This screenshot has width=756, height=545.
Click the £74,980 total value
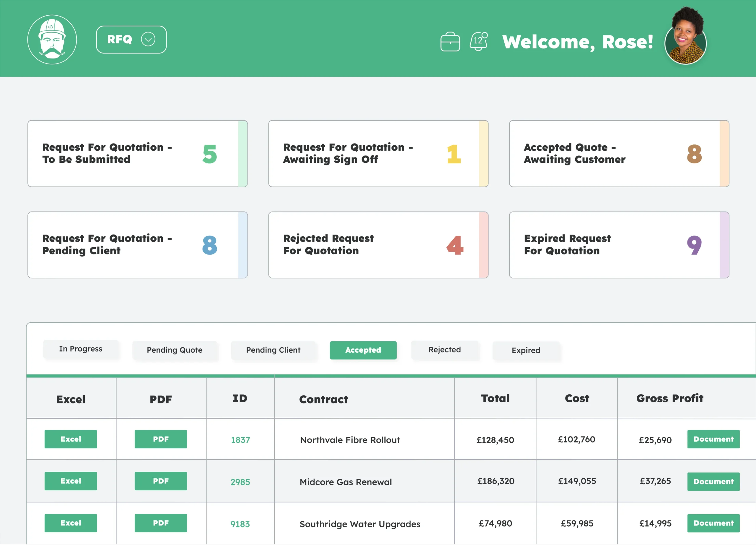coord(495,523)
